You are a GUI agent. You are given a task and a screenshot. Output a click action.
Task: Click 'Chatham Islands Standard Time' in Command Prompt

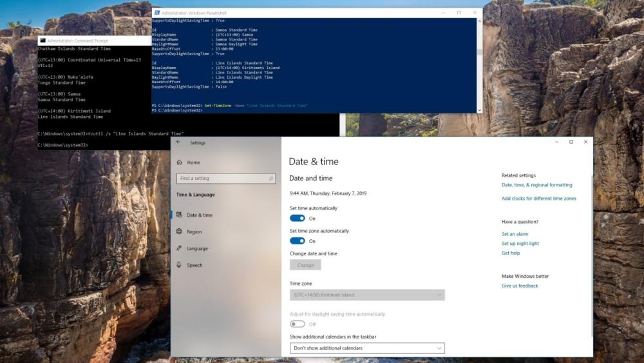pyautogui.click(x=74, y=48)
